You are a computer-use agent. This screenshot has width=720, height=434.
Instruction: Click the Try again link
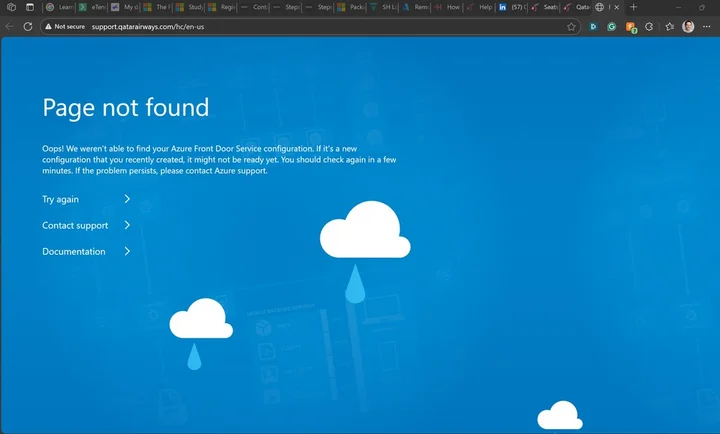[60, 199]
